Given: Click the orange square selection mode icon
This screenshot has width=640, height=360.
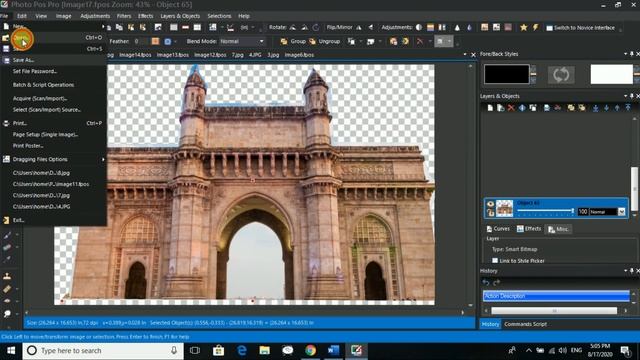Looking at the screenshot, I should click(155, 41).
